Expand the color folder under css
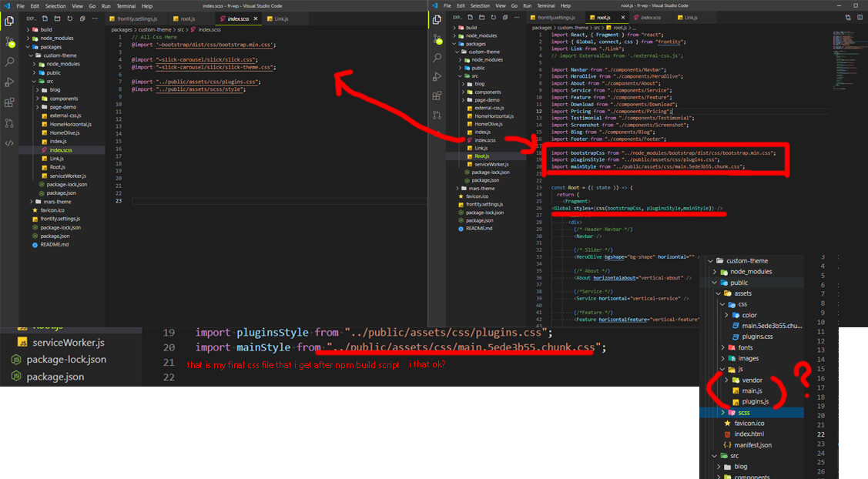The width and height of the screenshot is (868, 479). coord(749,315)
